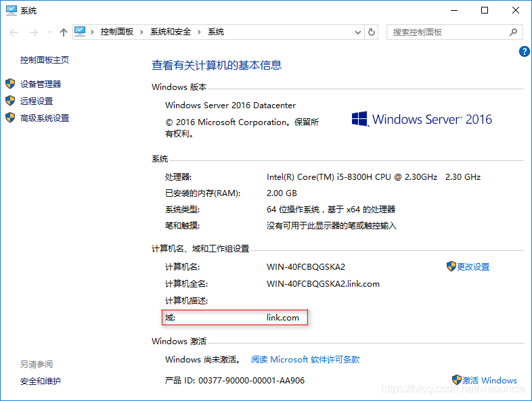Click the 激活 Windows link
Viewport: 532px width, 401px height.
pos(489,380)
